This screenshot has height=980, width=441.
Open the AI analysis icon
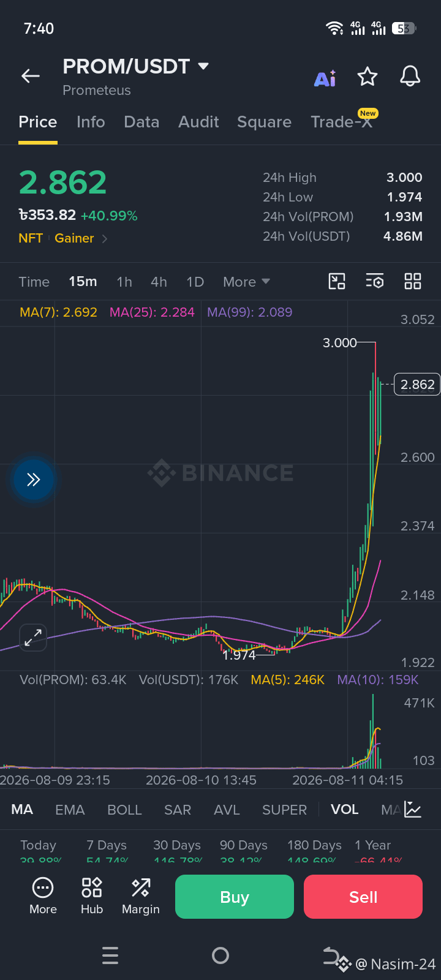coord(325,78)
